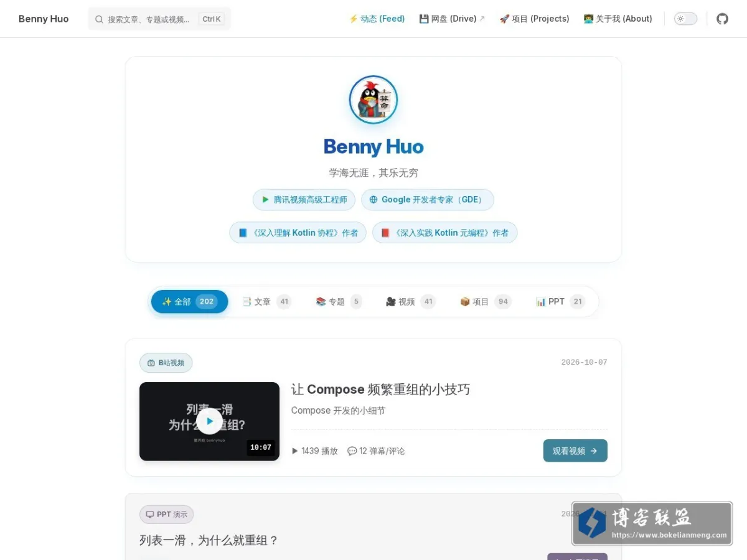Click the 腾讯视频高级工程师 badge
Screen dimensions: 747x560
(304, 200)
